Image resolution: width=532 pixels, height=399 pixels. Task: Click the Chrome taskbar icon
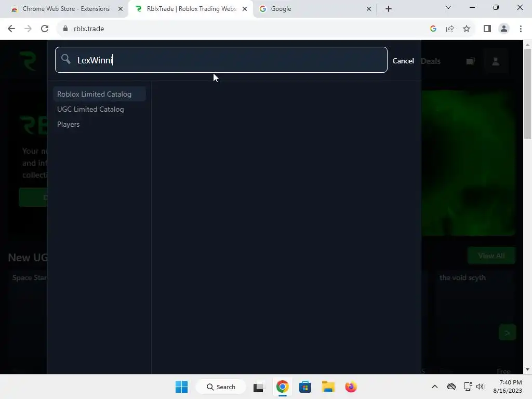pos(282,387)
